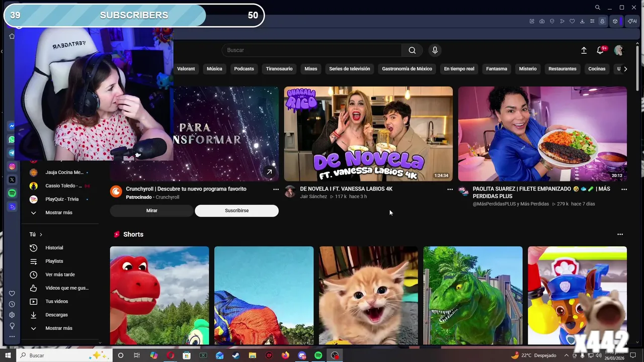
Task: Open browser downloads toolbar icon
Action: (582, 21)
